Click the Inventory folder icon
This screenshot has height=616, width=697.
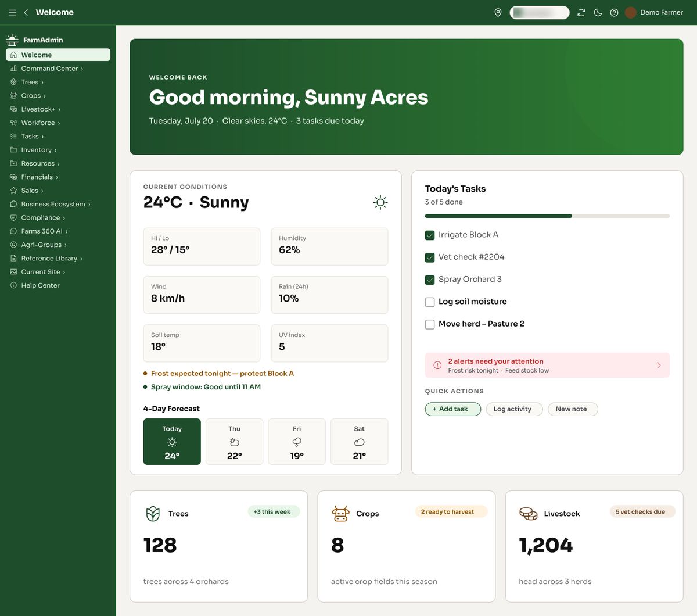(x=13, y=150)
